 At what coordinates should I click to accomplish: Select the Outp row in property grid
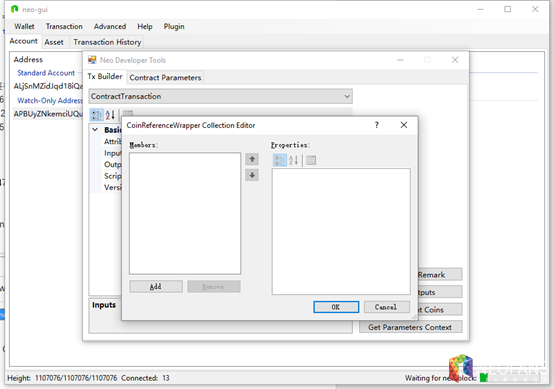[x=112, y=164]
